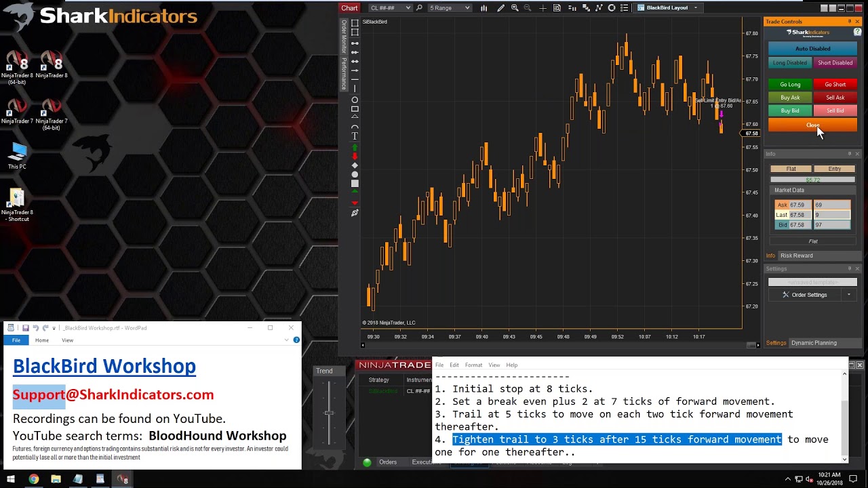The height and width of the screenshot is (488, 868).
Task: Open Notepad Format menu
Action: pos(473,365)
